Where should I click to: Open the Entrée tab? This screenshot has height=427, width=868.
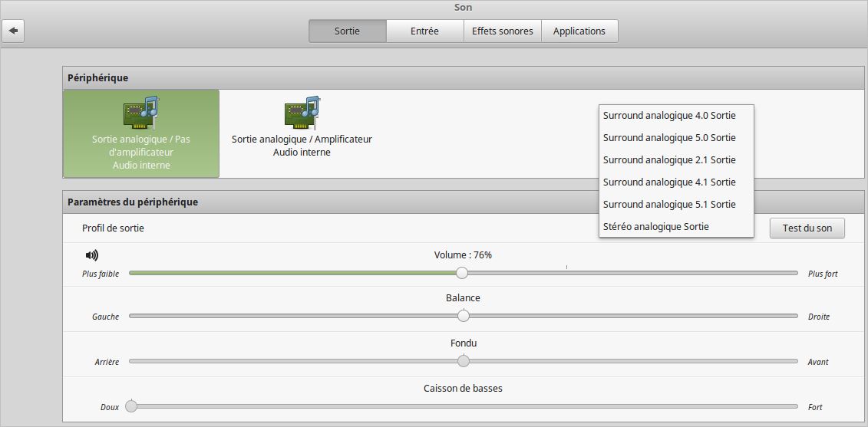point(424,31)
